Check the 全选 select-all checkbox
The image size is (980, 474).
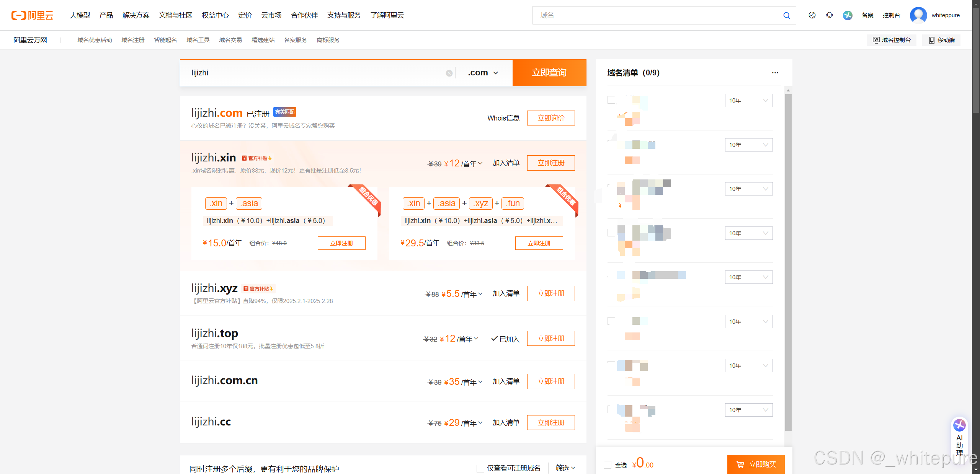(x=607, y=464)
